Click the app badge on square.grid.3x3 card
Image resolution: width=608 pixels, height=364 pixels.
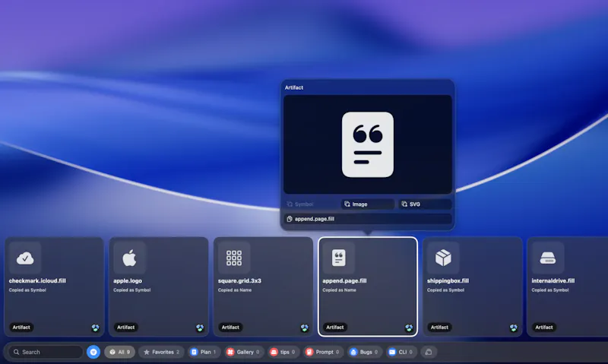[x=305, y=328]
